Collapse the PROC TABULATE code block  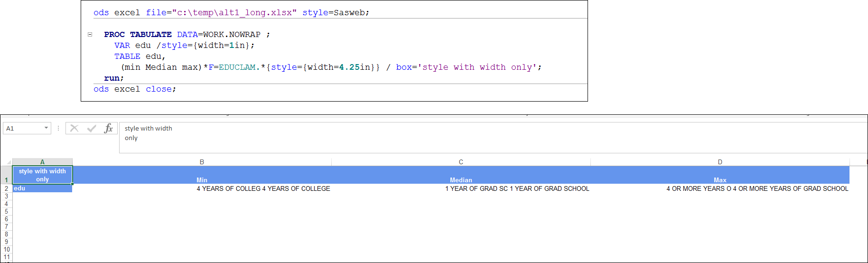[90, 35]
